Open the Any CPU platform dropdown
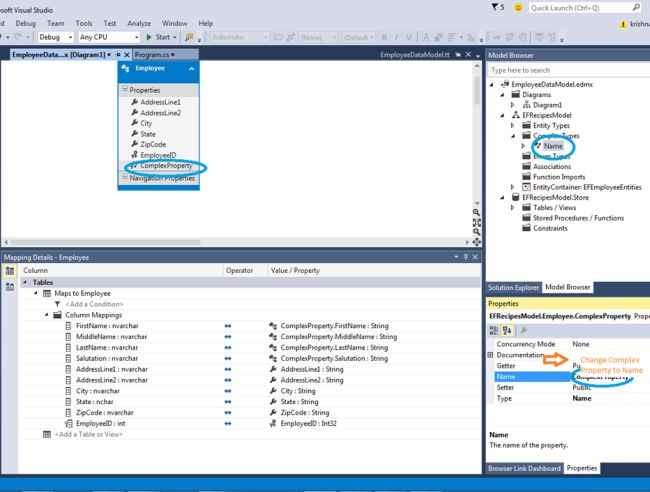Screen dimensions: 650x492 coord(109,37)
